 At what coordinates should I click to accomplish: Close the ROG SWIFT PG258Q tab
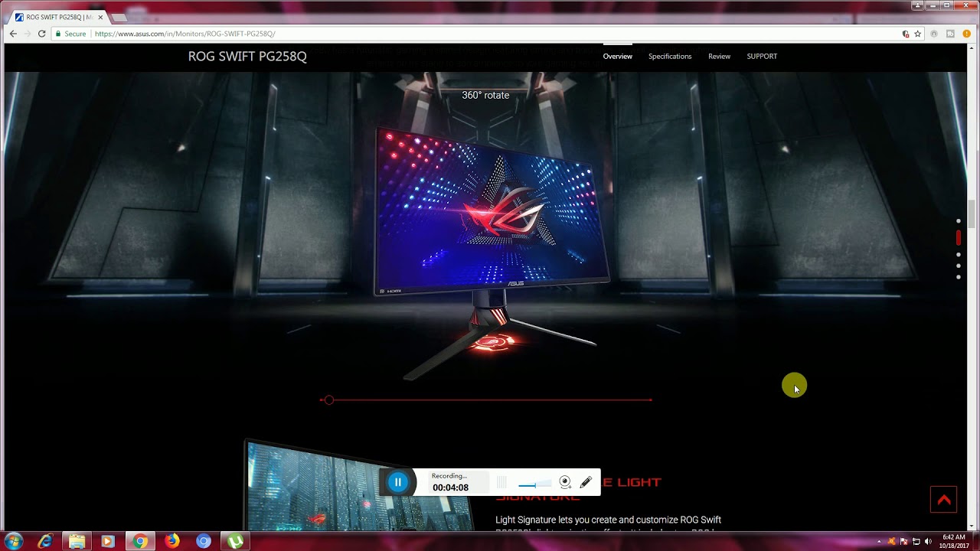pos(100,17)
